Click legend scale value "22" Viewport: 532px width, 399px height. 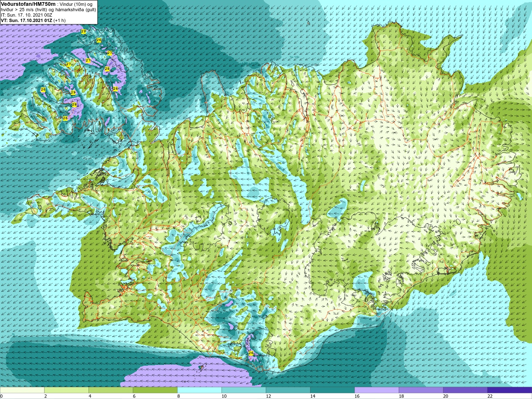pyautogui.click(x=490, y=396)
